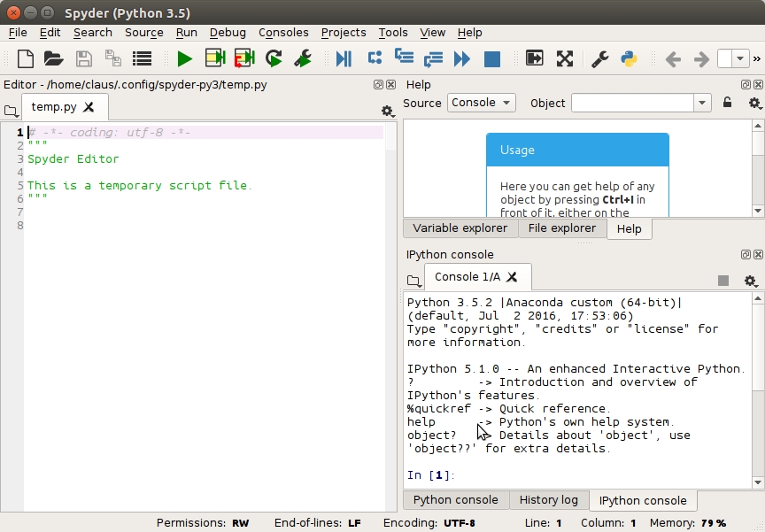Run the current cell
Viewport: 765px width, 532px height.
[215, 59]
